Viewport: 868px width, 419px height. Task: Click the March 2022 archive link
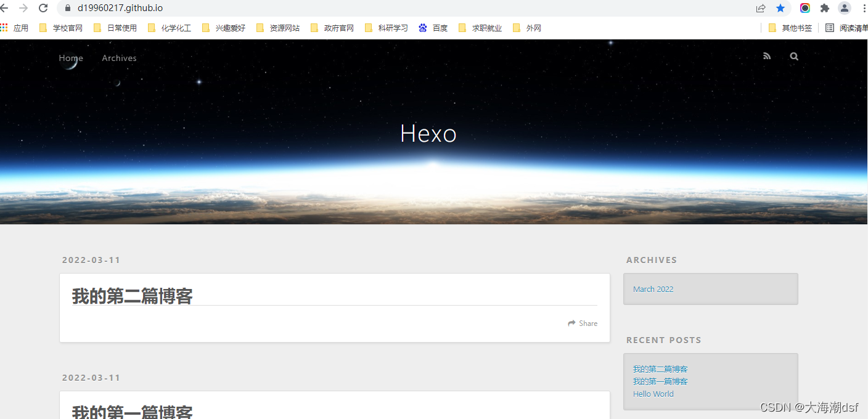tap(653, 289)
